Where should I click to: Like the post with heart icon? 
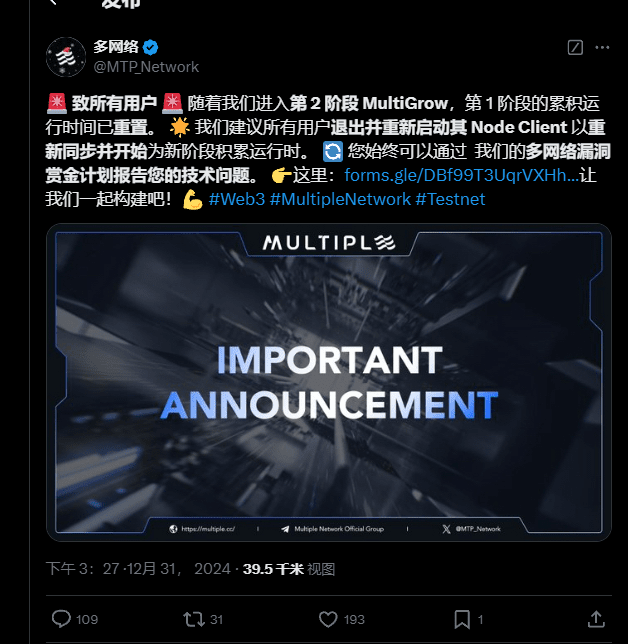(x=328, y=619)
